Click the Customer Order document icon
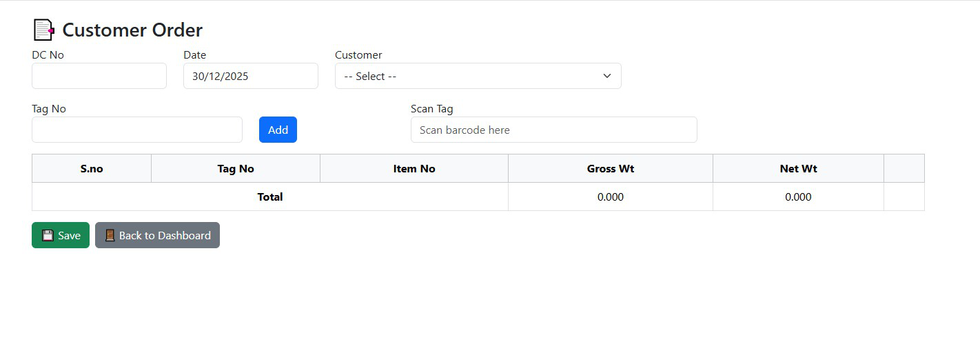The height and width of the screenshot is (342, 980). tap(43, 30)
